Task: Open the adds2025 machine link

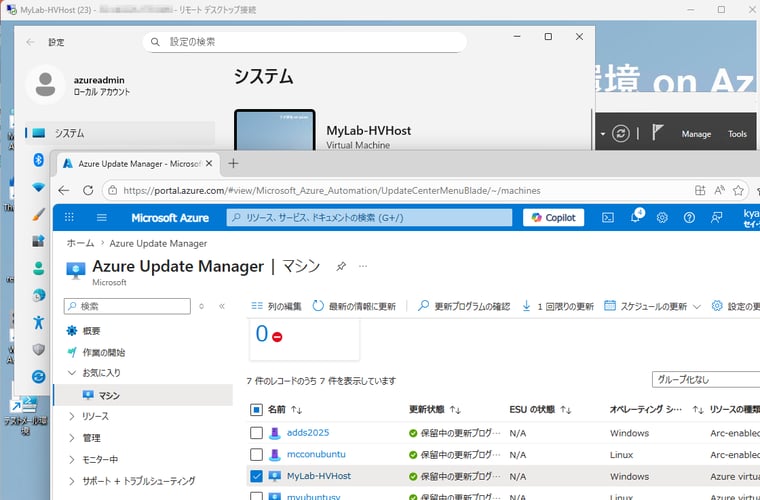Action: coord(308,432)
